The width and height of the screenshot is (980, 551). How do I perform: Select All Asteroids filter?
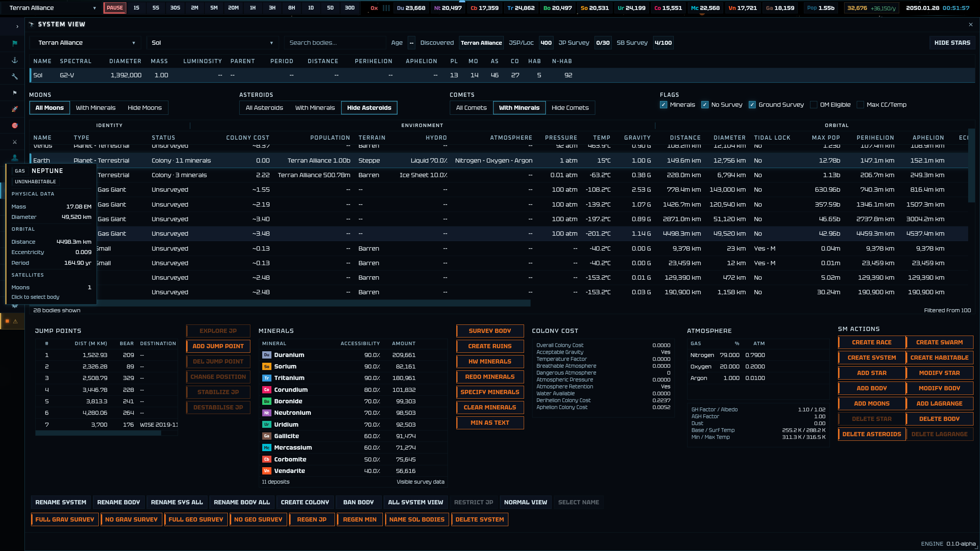click(265, 108)
